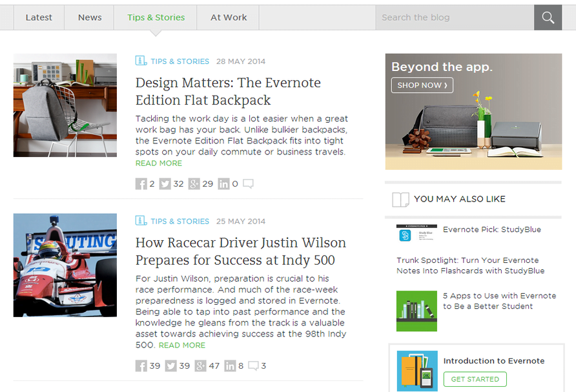Click comment count 3 on Wilson article
576x392 pixels.
pos(263,366)
